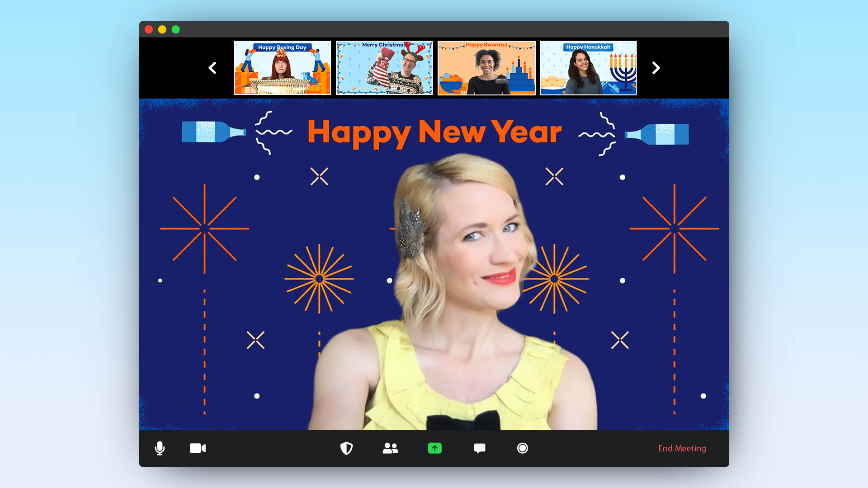The width and height of the screenshot is (868, 488).
Task: Minimize the window with yellow button
Action: pyautogui.click(x=162, y=29)
